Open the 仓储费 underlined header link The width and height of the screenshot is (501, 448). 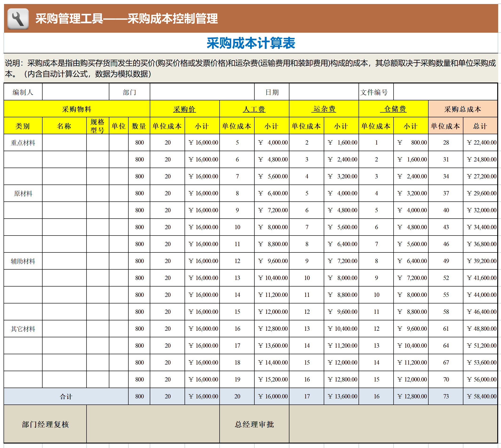point(393,109)
